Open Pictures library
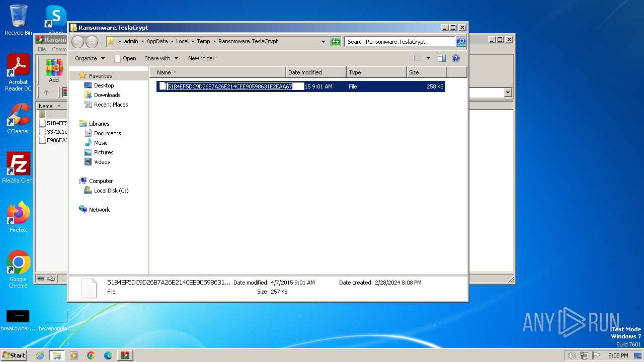Image resolution: width=644 pixels, height=362 pixels. tap(104, 152)
